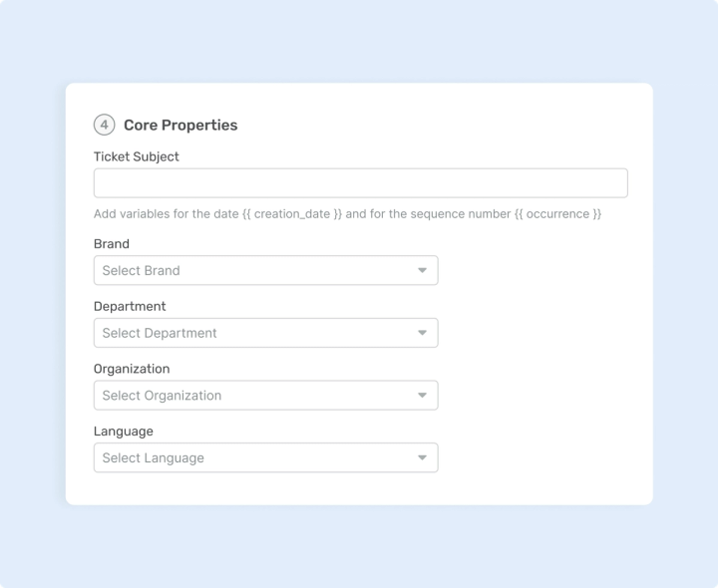Click the Ticket Subject label
The image size is (718, 588).
coord(137,156)
